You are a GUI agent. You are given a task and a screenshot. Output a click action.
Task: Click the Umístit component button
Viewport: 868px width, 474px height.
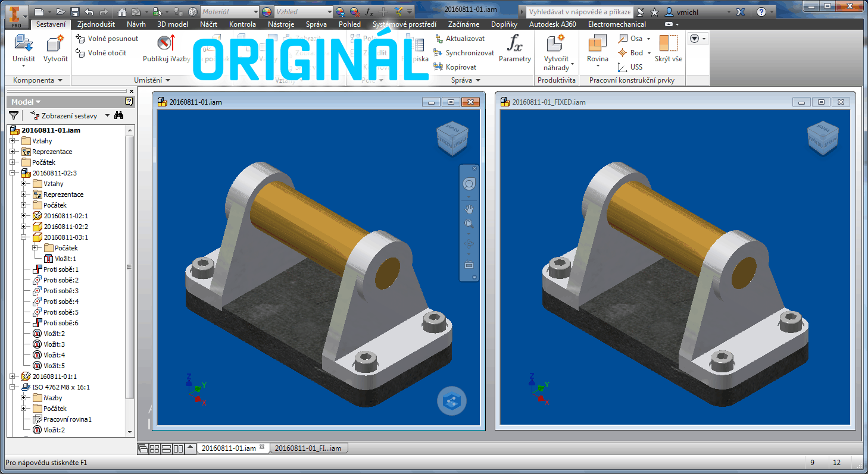pyautogui.click(x=24, y=49)
